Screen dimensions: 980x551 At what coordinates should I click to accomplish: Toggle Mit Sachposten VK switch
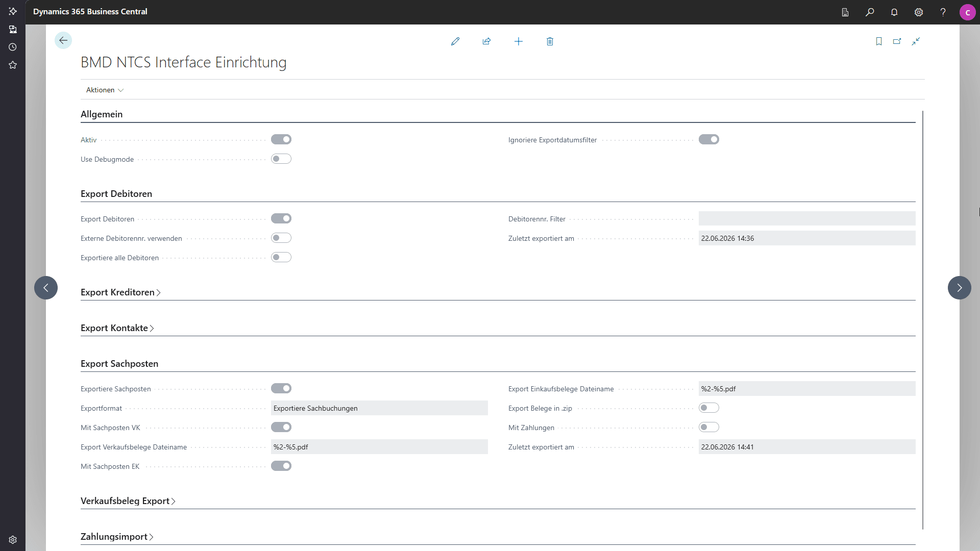pos(281,427)
